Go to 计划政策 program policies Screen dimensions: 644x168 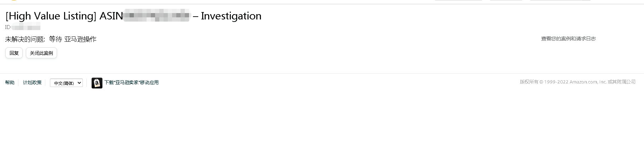32,82
